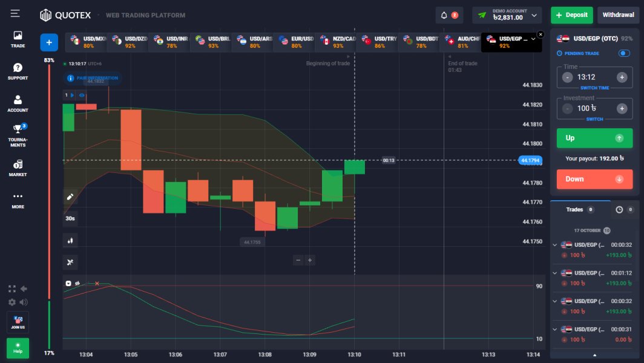Click the green Help button
Screen dimensions: 644x363
click(x=18, y=348)
